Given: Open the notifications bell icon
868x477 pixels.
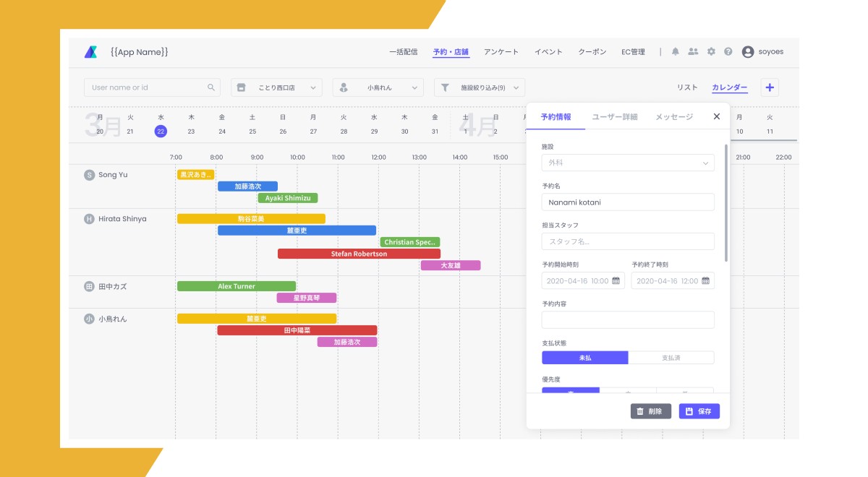Looking at the screenshot, I should click(x=676, y=52).
